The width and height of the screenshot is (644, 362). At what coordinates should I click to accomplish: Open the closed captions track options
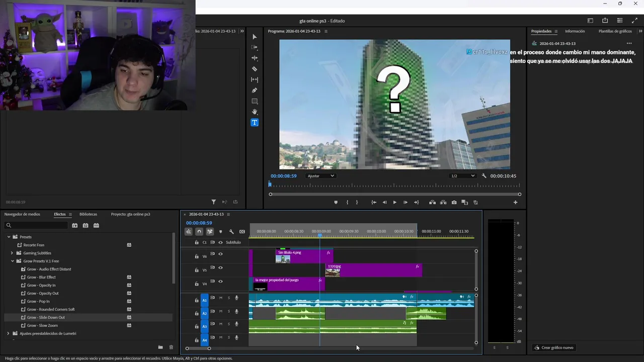tap(242, 232)
